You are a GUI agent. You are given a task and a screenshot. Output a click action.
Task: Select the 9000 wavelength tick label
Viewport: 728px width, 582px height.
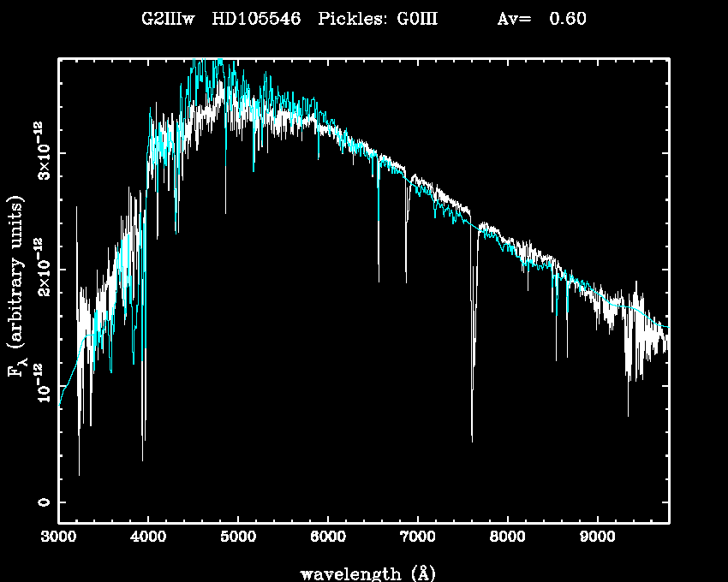pyautogui.click(x=597, y=537)
